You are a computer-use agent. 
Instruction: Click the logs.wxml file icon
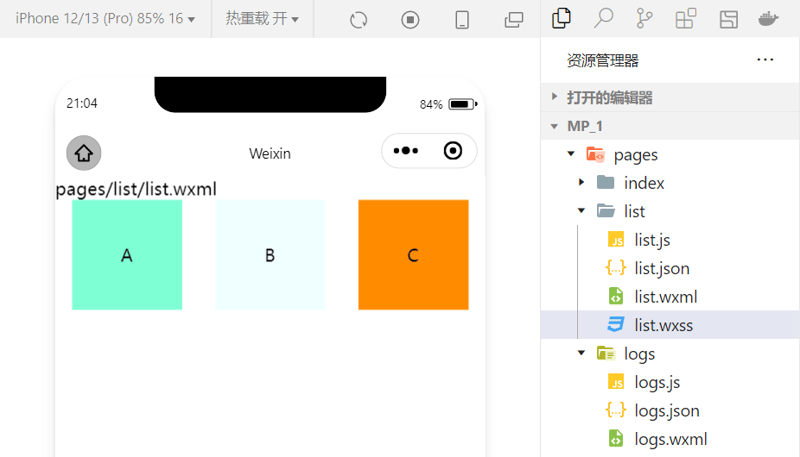tap(616, 439)
